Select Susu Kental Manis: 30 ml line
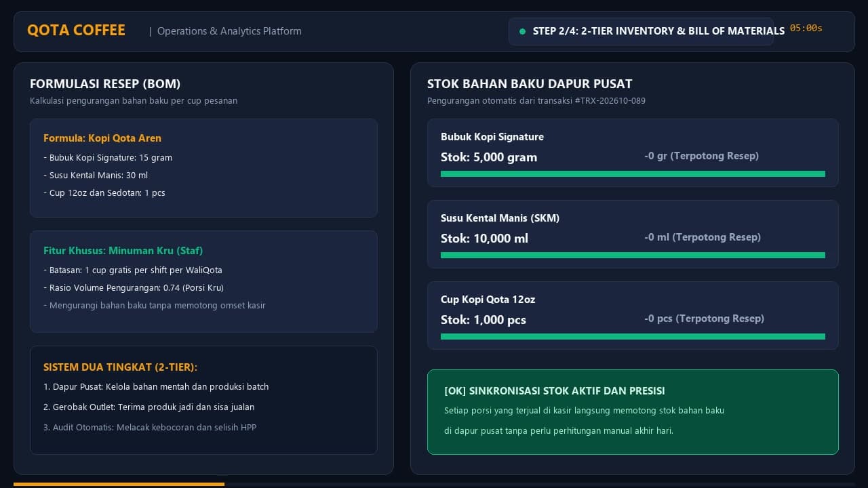Screen dimensions: 868x488 pyautogui.click(x=96, y=176)
